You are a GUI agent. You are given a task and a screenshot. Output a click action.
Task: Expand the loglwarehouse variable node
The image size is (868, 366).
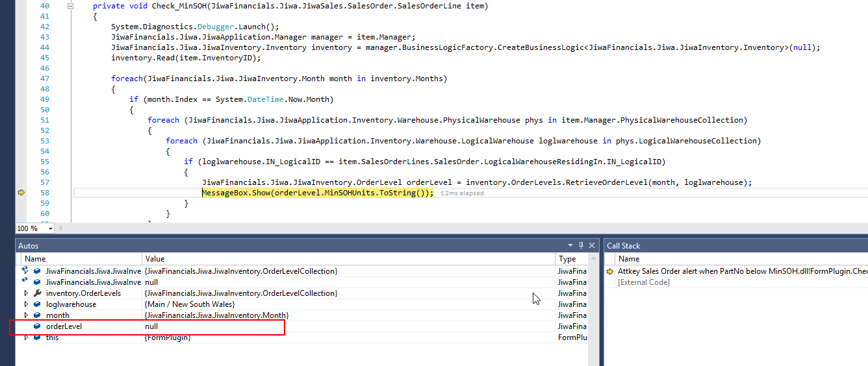tap(26, 304)
